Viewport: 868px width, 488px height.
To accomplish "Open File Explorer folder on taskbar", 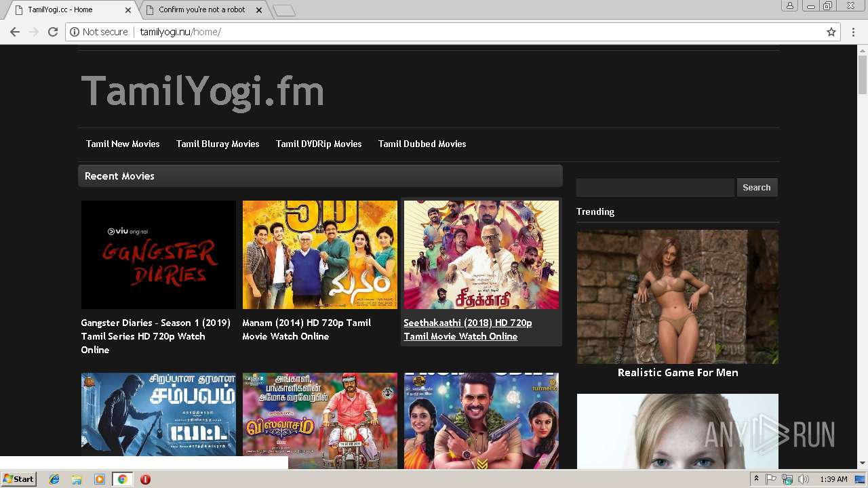I will coord(77,479).
